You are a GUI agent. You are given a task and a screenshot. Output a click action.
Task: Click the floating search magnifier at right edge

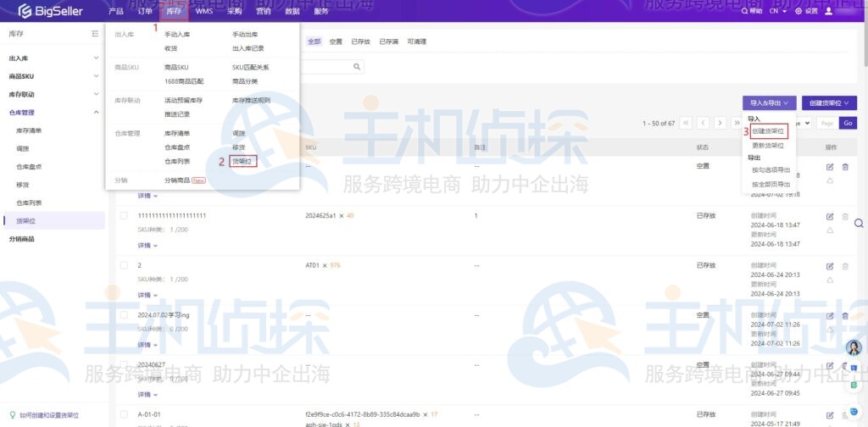tap(859, 224)
